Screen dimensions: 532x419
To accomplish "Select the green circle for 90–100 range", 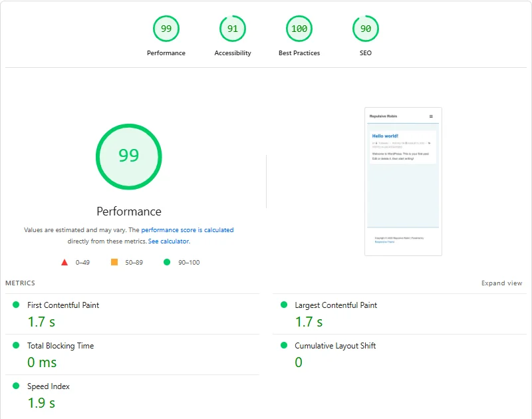I will [x=166, y=262].
